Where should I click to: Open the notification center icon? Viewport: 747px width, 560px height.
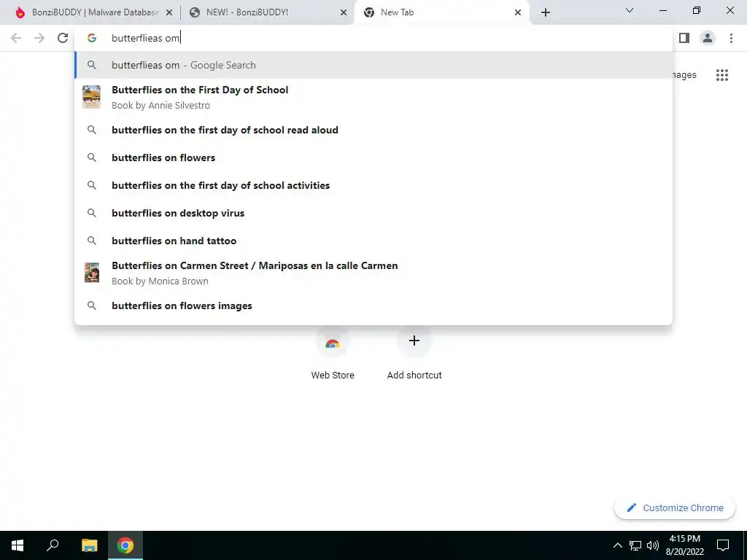click(x=723, y=545)
